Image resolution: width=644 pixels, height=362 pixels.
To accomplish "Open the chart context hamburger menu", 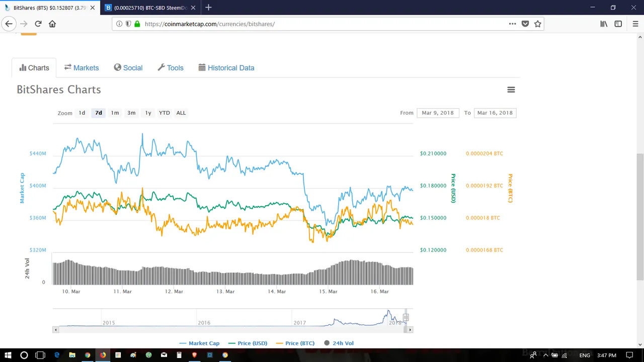I will (511, 89).
